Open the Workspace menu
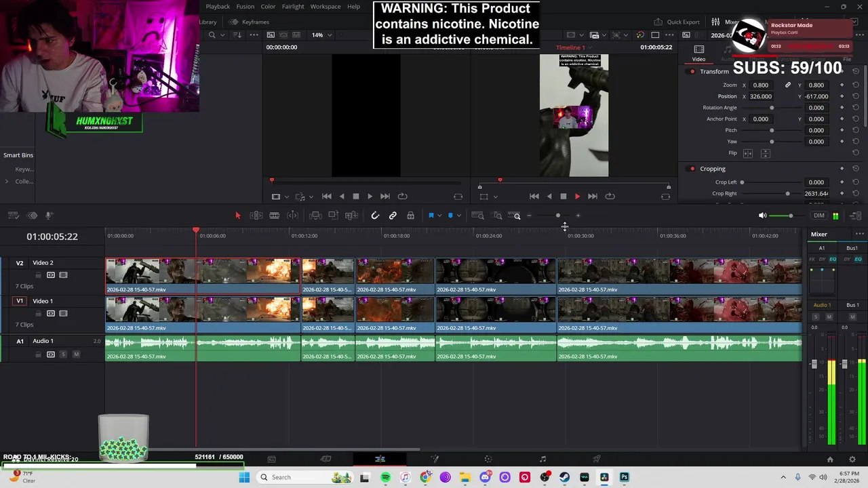 tap(325, 7)
